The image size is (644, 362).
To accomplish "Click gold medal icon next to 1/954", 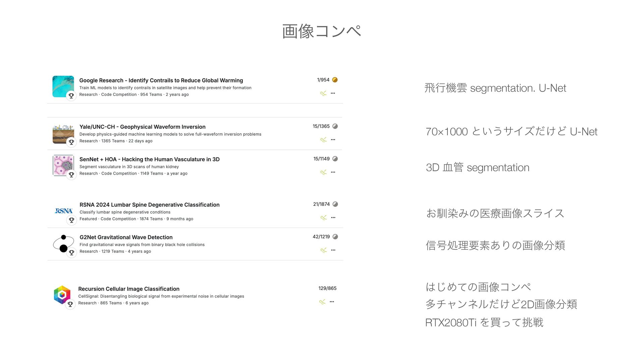I will [335, 80].
